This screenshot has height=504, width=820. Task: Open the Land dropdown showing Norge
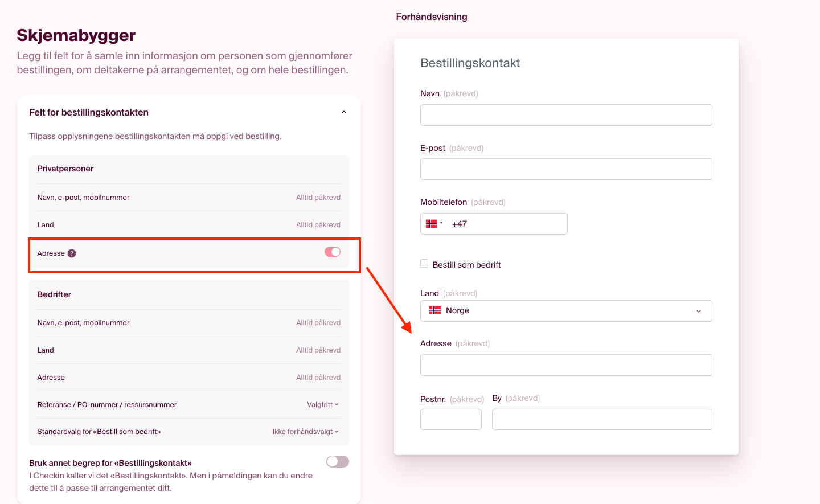click(566, 311)
